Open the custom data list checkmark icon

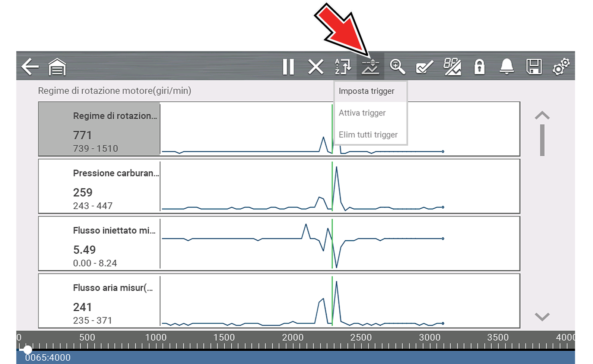tap(424, 67)
